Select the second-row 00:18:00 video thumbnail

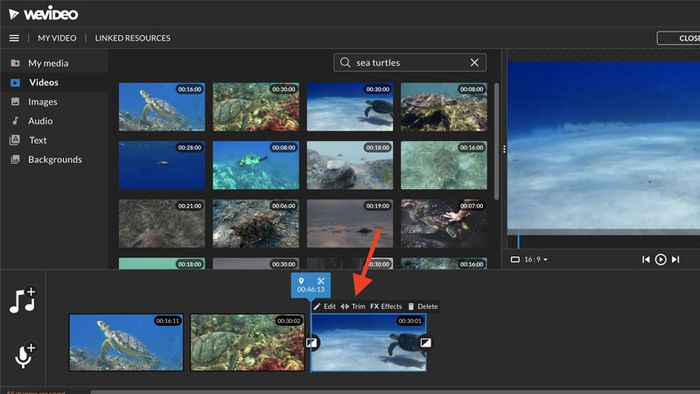tap(350, 165)
